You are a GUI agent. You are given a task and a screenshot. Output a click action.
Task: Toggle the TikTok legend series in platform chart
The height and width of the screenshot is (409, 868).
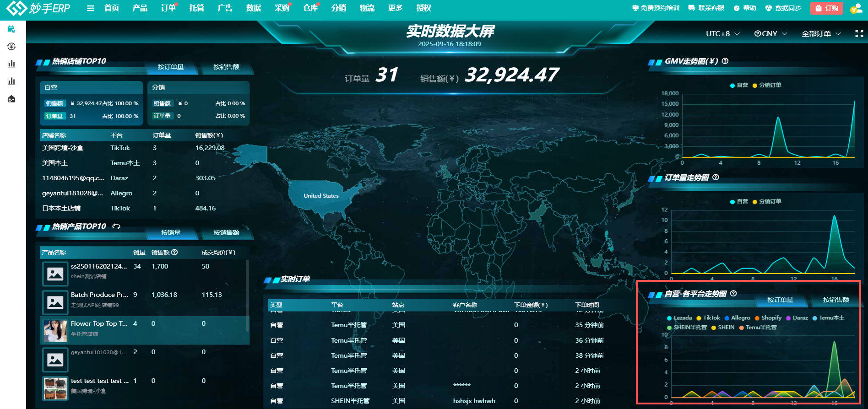[x=708, y=318]
